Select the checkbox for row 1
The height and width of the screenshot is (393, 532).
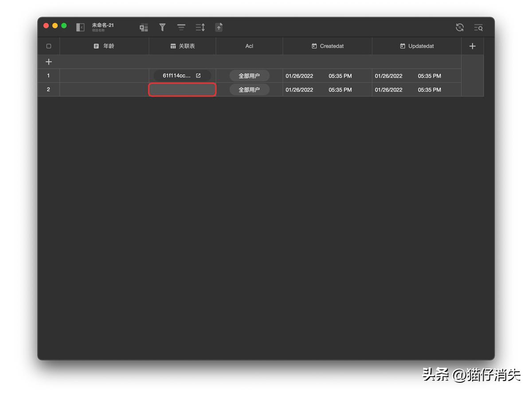(x=48, y=75)
